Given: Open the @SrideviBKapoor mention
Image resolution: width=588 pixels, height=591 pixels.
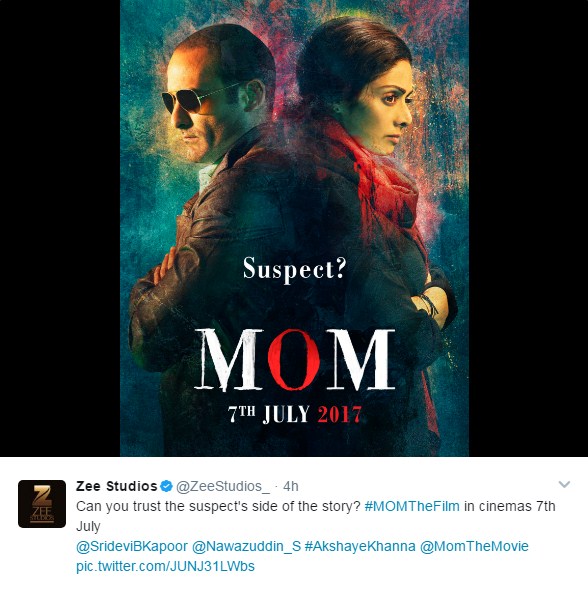Looking at the screenshot, I should click(132, 547).
